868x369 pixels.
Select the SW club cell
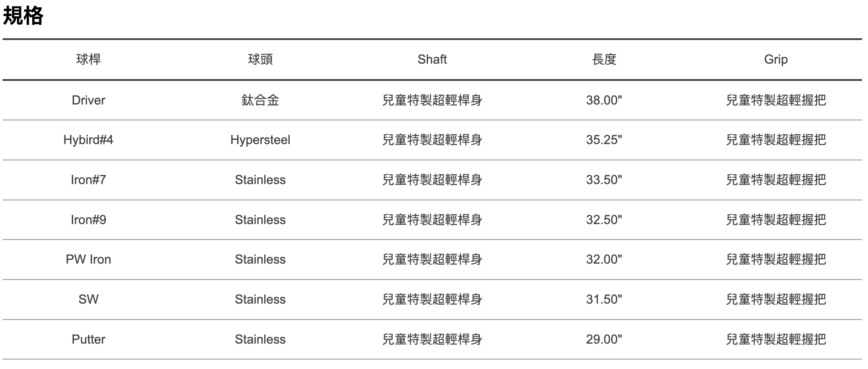[x=89, y=299]
